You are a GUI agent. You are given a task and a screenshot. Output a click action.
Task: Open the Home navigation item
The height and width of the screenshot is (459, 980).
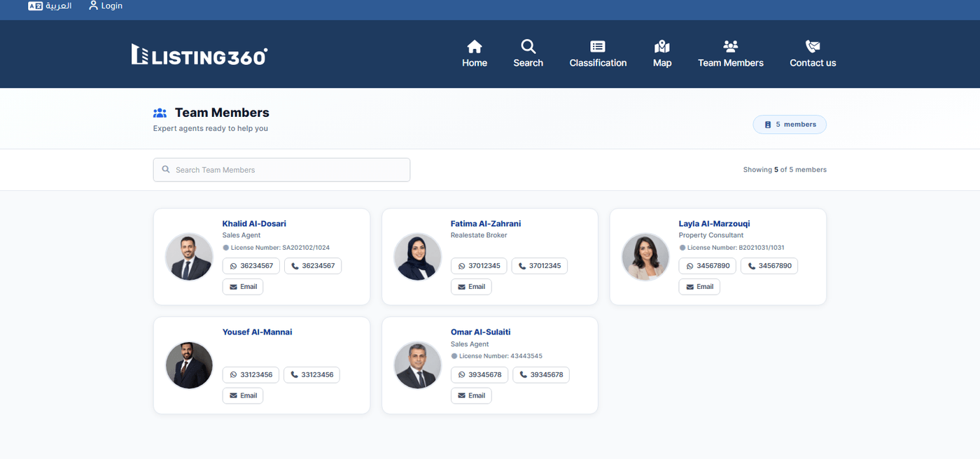475,54
